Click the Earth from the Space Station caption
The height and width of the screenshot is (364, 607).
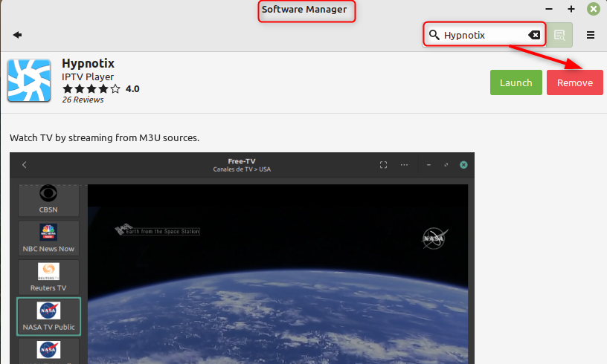click(158, 231)
